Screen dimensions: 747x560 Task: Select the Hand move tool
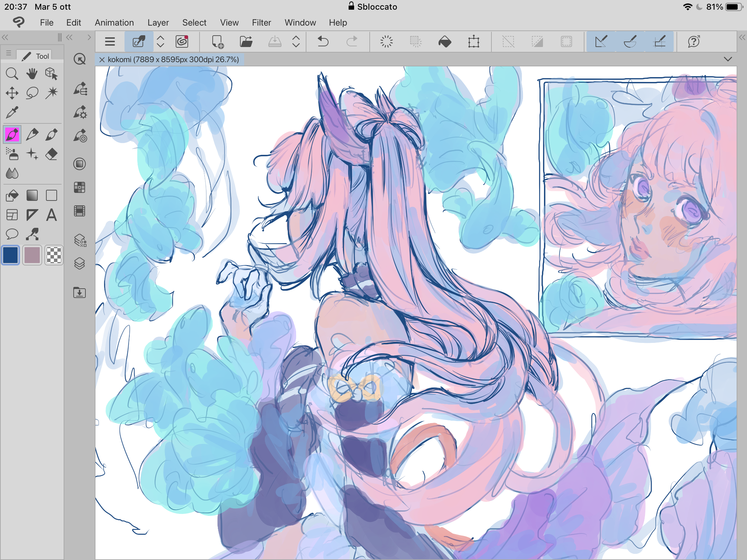[x=32, y=74]
